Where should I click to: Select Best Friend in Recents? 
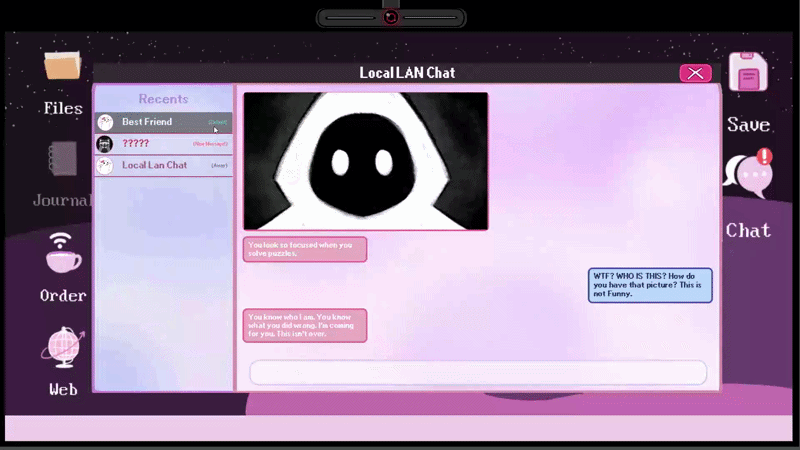[163, 122]
